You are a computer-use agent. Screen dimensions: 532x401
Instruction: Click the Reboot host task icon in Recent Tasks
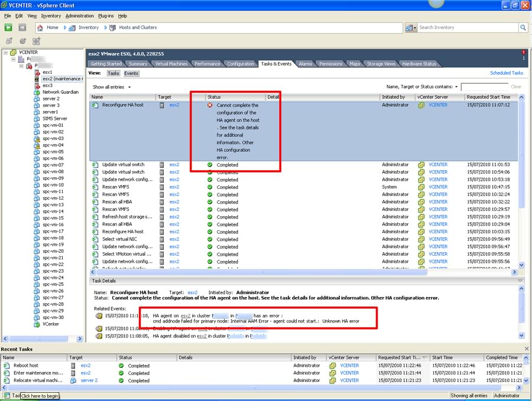(7, 366)
